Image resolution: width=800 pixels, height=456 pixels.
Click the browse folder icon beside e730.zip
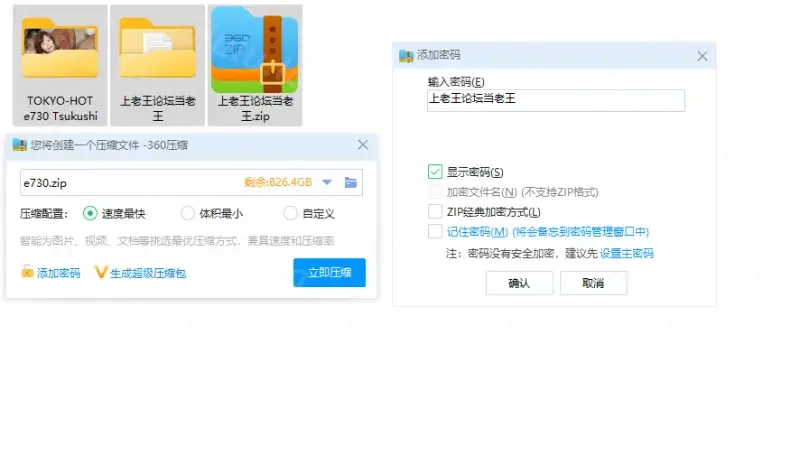coord(351,183)
